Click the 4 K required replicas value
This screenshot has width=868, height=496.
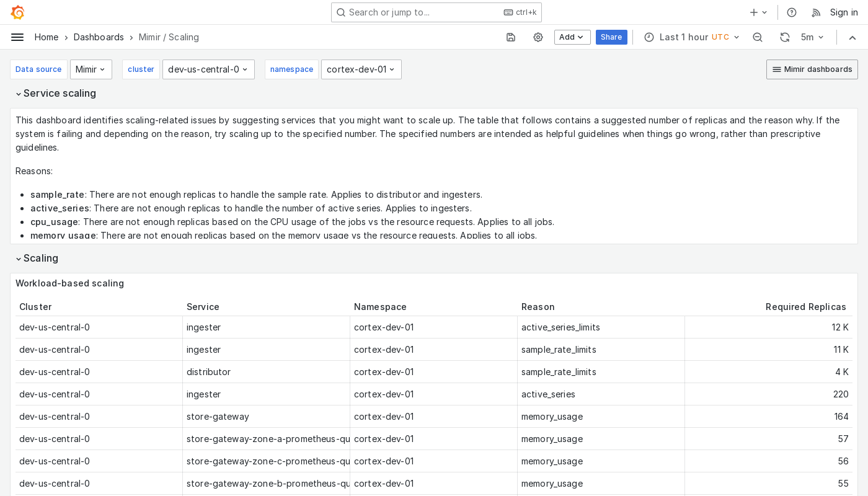[x=842, y=372]
